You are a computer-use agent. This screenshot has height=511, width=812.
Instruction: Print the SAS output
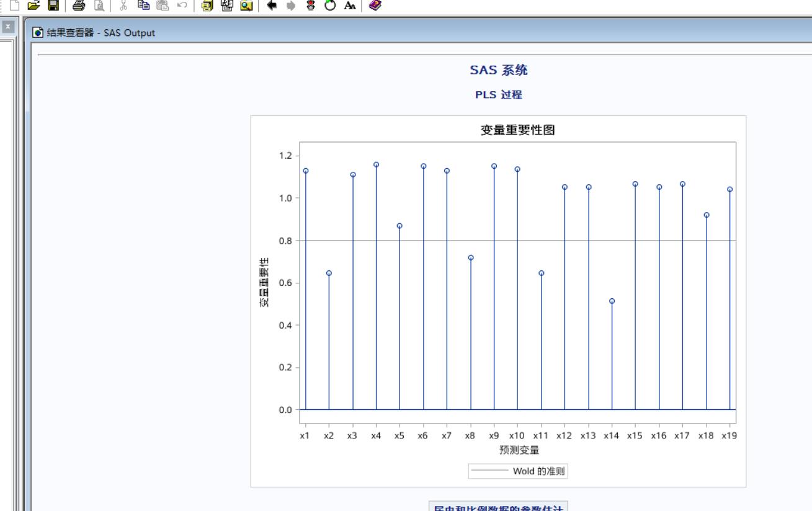[x=79, y=6]
